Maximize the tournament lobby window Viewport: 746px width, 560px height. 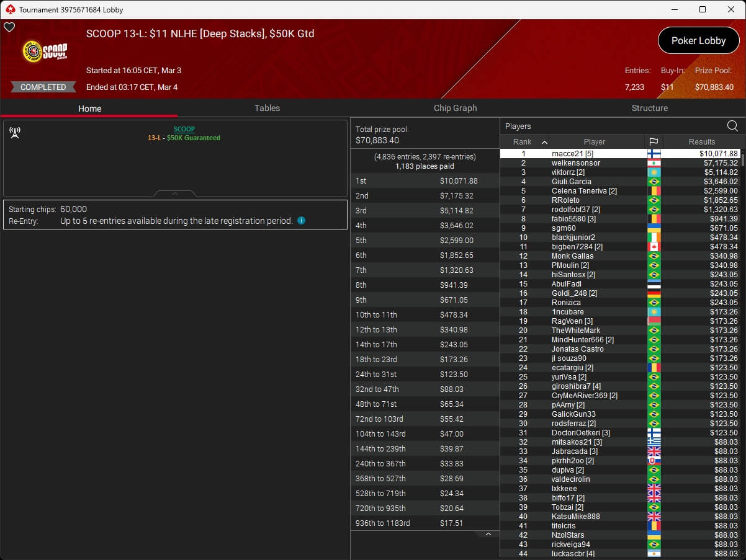[x=703, y=9]
